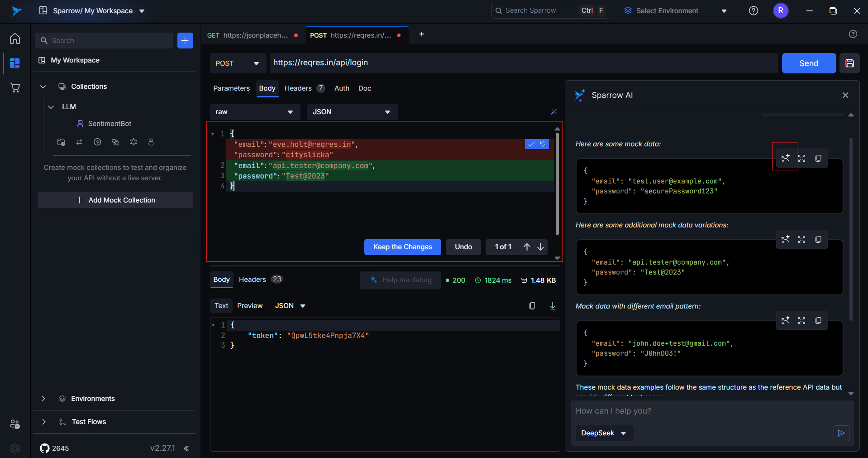Screen dimensions: 868x458
Task: Open the help icon at the right of the tab bar
Action: click(853, 34)
